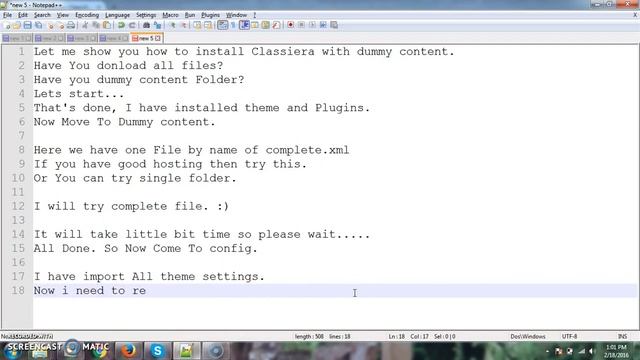Viewport: 640px width, 360px height.
Task: Click Stop recording macro icon
Action: 302,25
